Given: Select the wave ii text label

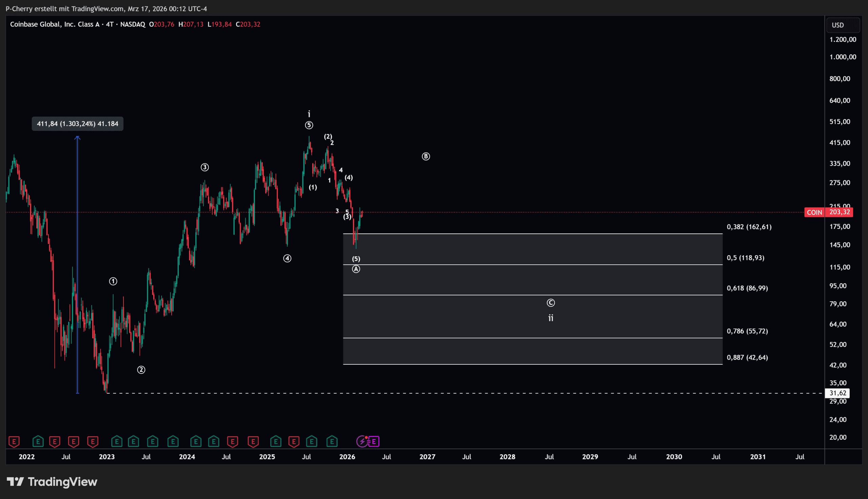Looking at the screenshot, I should 551,318.
